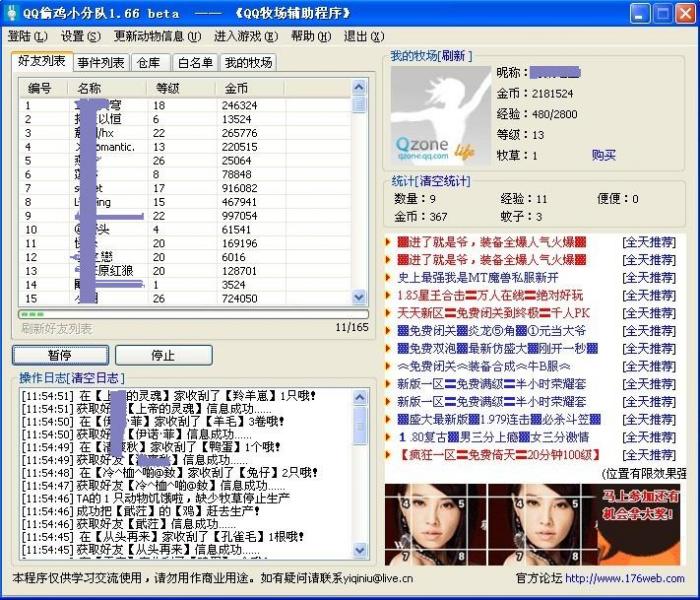
Task: Click the 暂停 button
Action: click(60, 355)
